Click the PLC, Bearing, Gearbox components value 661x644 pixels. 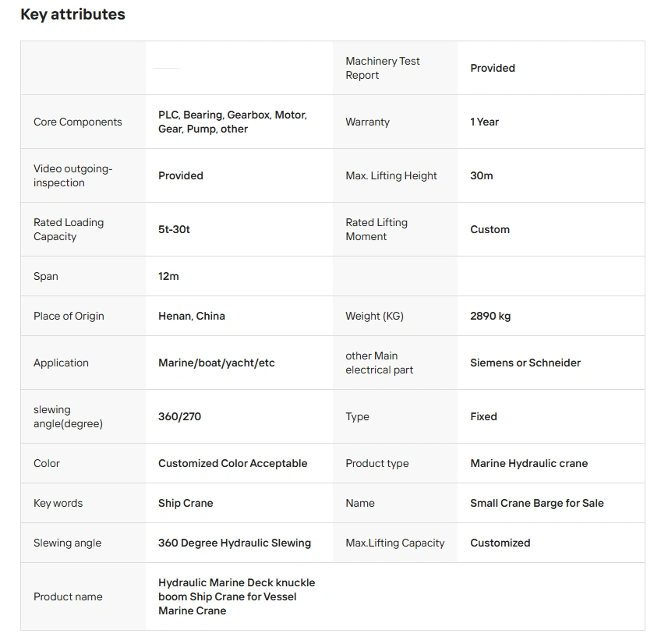point(232,122)
